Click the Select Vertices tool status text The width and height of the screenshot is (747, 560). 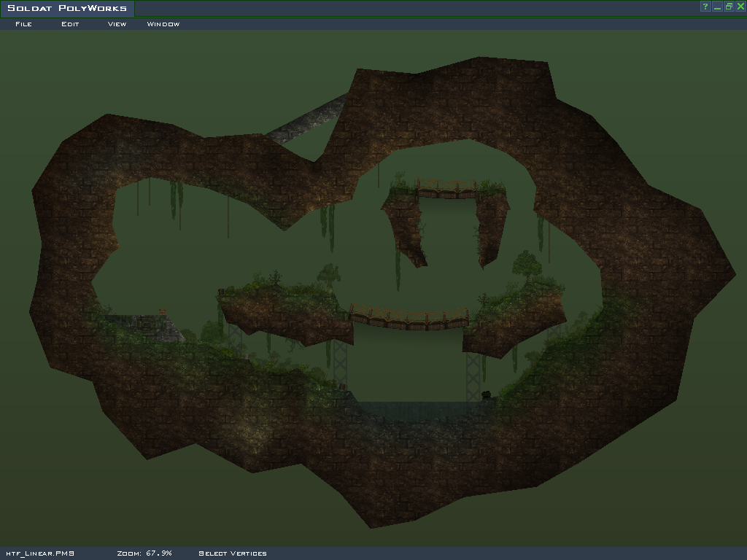(x=233, y=553)
